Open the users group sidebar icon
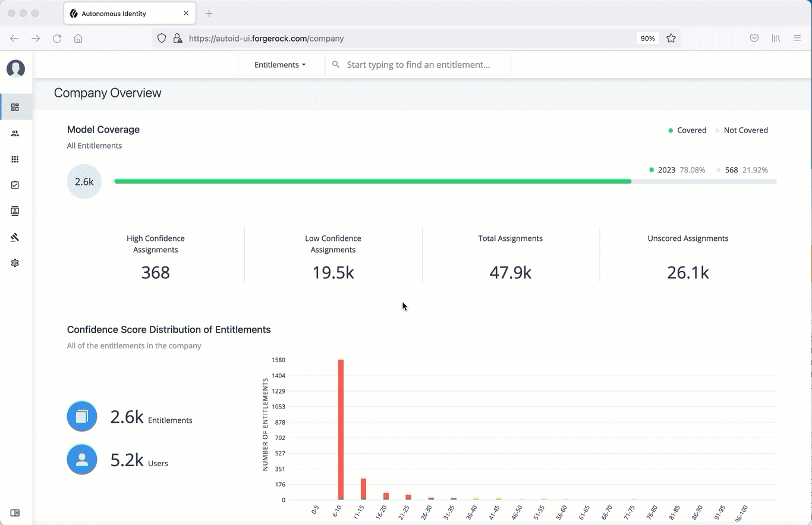The image size is (812, 525). pyautogui.click(x=15, y=133)
